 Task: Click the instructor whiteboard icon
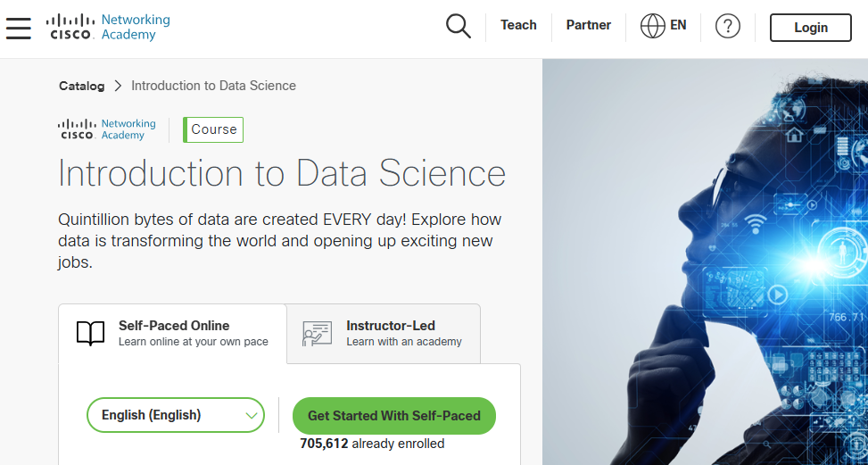[317, 334]
